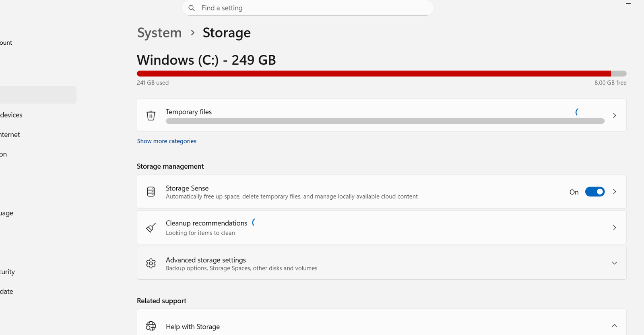Screen dimensions: 644x335
Task: Collapse the Help with Storage section
Action: pyautogui.click(x=614, y=326)
